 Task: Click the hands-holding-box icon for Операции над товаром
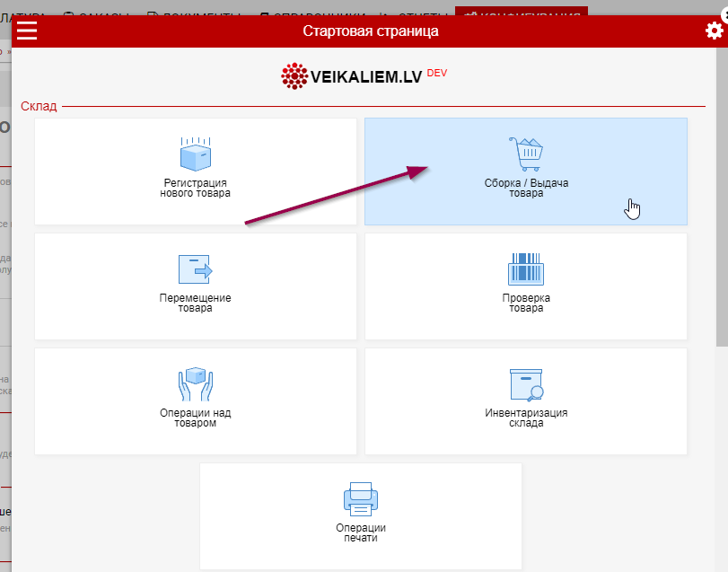(195, 384)
